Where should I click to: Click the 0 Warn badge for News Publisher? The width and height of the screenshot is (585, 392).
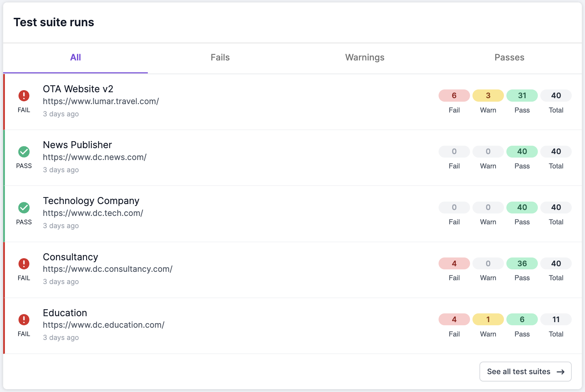coord(488,152)
